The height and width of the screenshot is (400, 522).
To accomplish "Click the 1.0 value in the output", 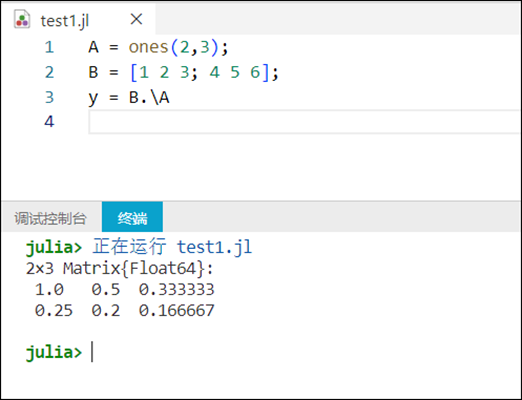I will pyautogui.click(x=49, y=289).
